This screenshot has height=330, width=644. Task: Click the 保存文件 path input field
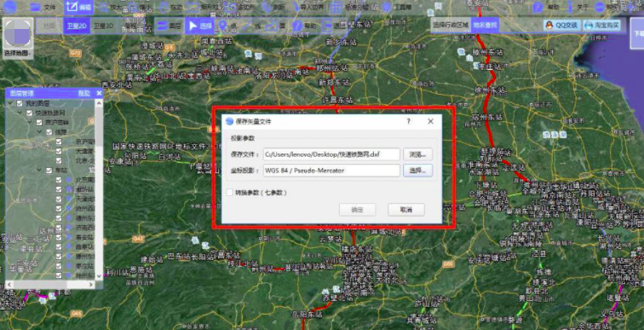pyautogui.click(x=332, y=154)
